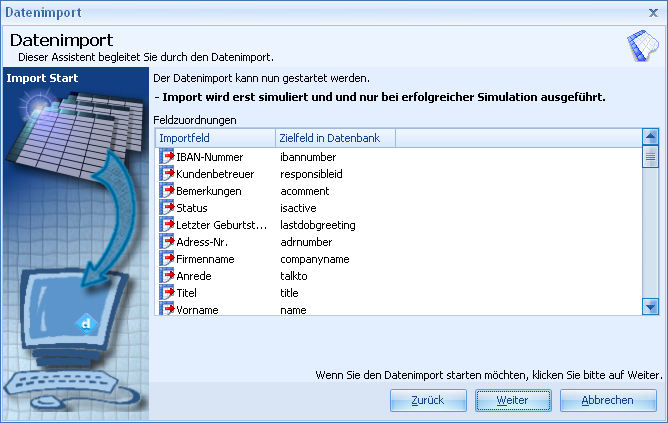Click the mapping icon beside Adress-Nr.
This screenshot has width=668, height=423.
[x=167, y=242]
